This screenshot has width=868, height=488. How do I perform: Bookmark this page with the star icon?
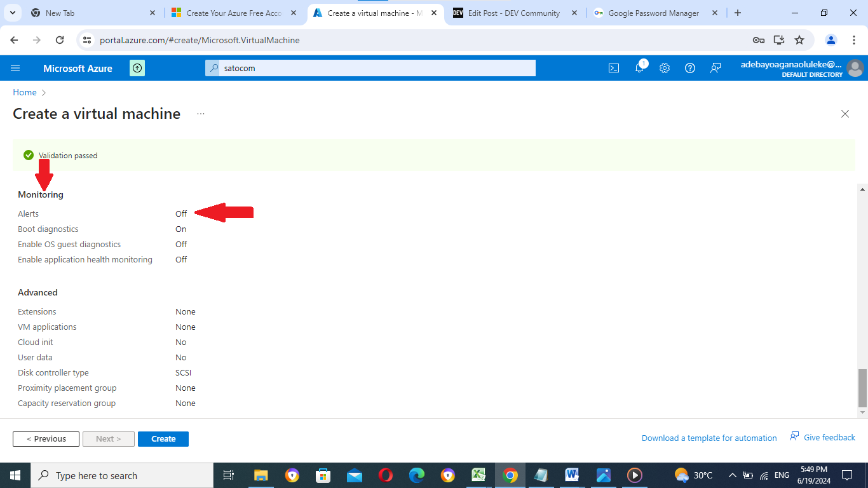[799, 40]
